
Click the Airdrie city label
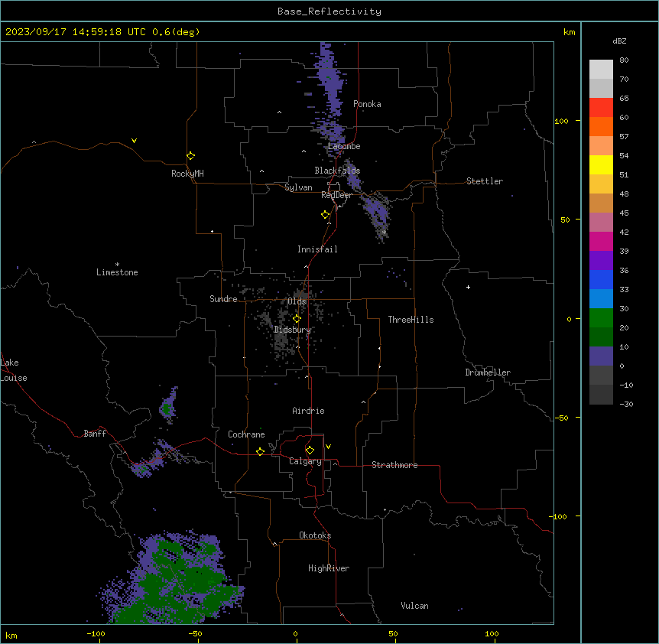tap(308, 411)
